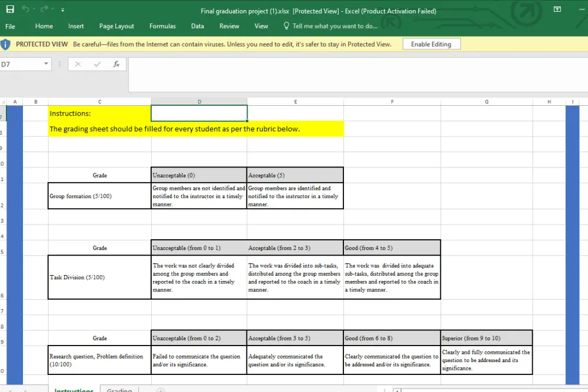Open the Review ribbon tab
The width and height of the screenshot is (588, 392).
tap(229, 26)
